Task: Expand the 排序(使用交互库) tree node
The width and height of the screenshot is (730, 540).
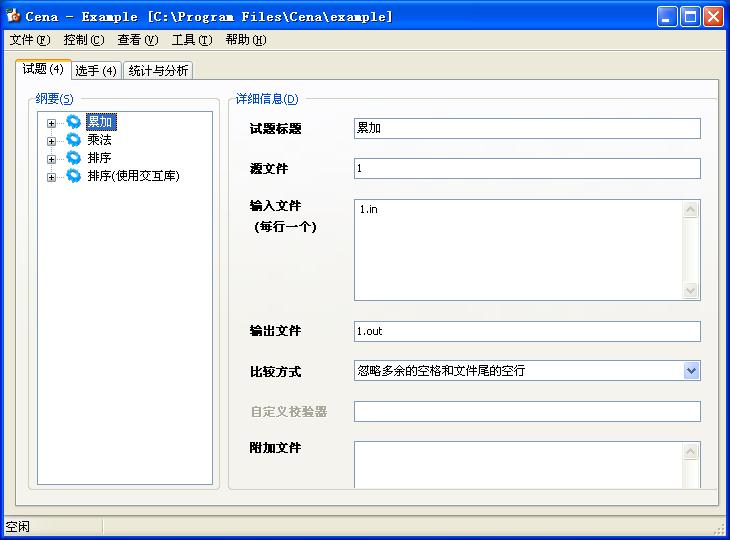Action: 51,177
